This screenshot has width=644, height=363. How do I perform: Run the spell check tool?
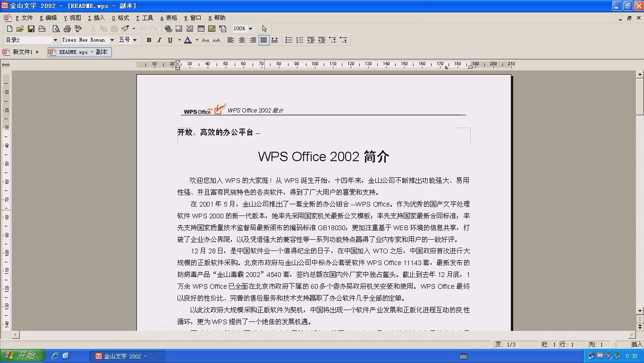pyautogui.click(x=78, y=29)
